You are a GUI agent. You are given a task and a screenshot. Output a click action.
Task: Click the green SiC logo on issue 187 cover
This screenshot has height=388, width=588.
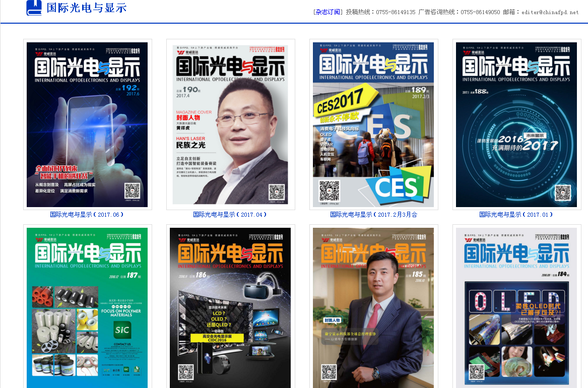pos(122,330)
